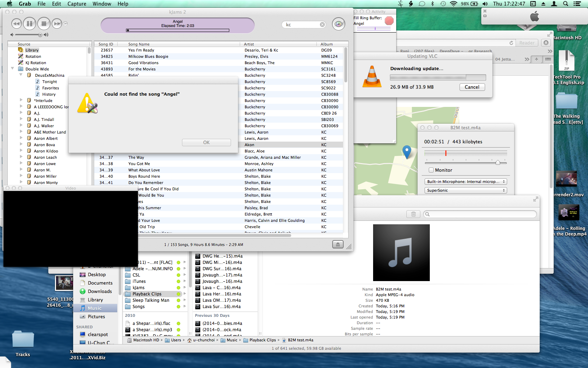This screenshot has width=588, height=368.
Task: Pause playback in kJams
Action: coord(30,24)
